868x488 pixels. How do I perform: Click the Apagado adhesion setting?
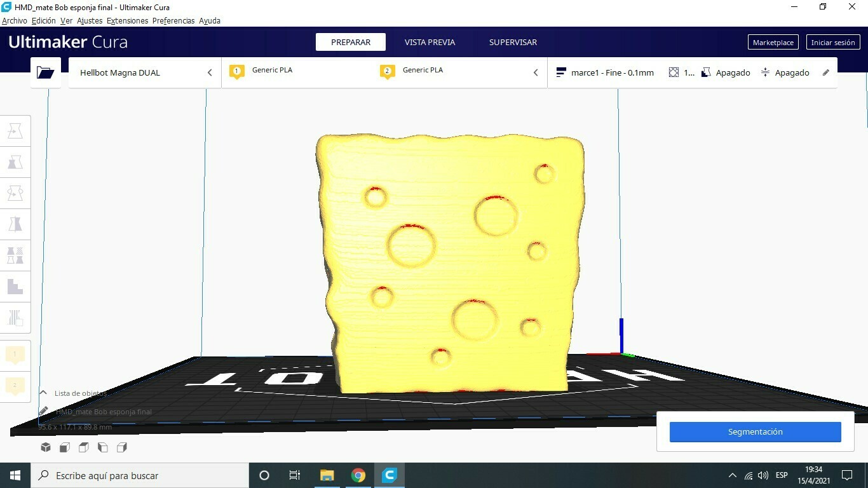(791, 72)
